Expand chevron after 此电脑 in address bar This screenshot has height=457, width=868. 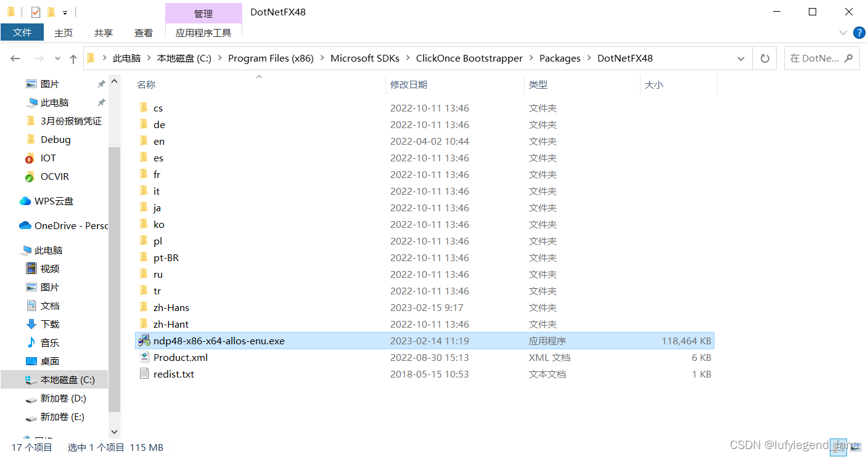coord(149,59)
